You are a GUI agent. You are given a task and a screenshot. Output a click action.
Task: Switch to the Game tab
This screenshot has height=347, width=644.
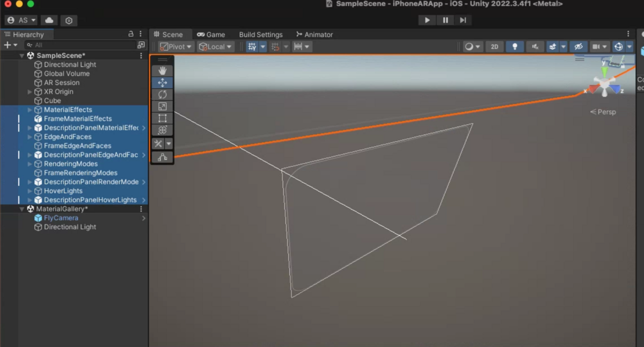[211, 34]
